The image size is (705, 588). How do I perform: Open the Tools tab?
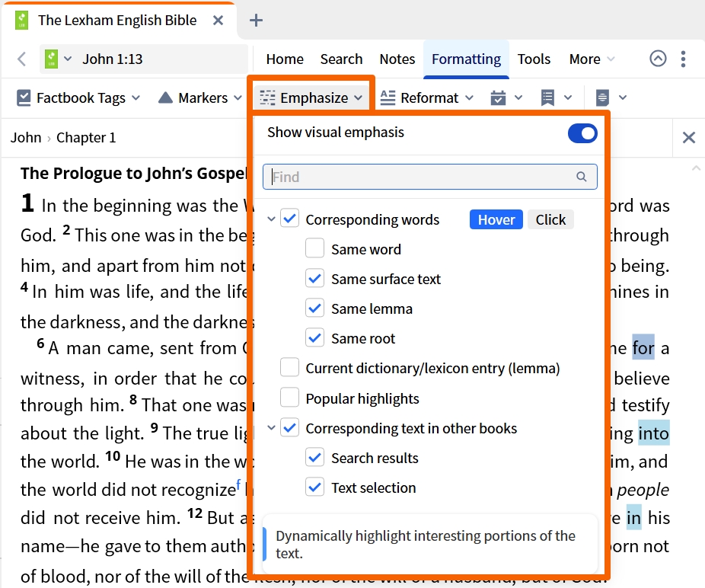534,59
